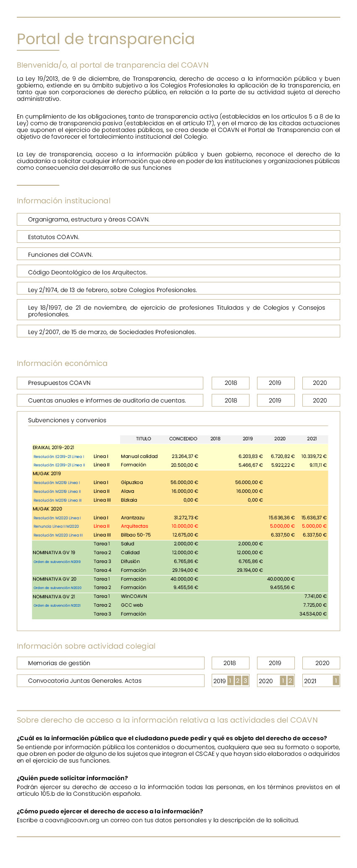Open Presupuestos COAVN for 2019

coord(276,383)
